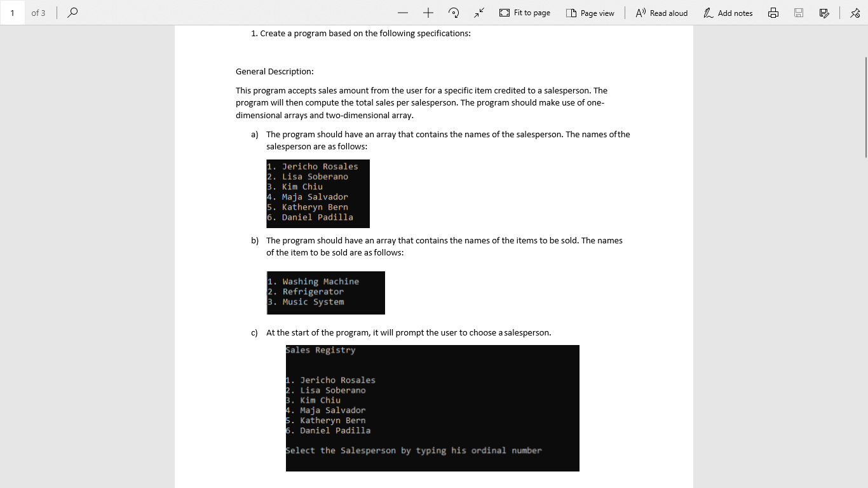Zoom in on the PDF
The image size is (868, 488).
pos(428,12)
